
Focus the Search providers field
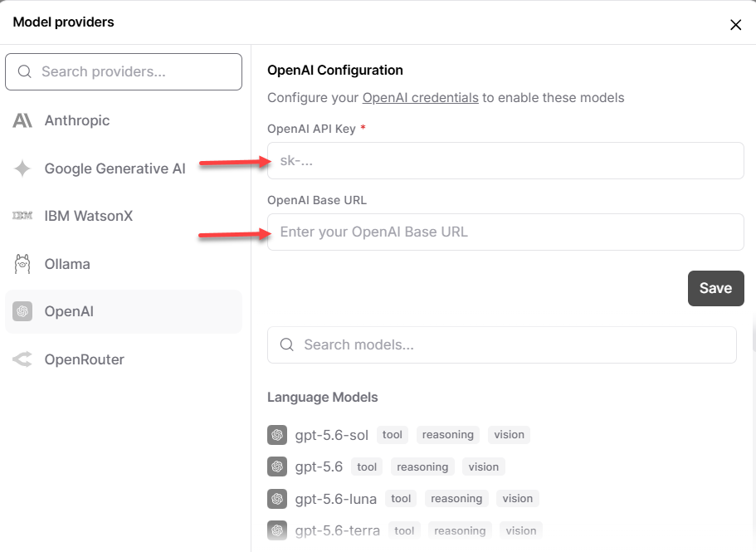[x=124, y=72]
